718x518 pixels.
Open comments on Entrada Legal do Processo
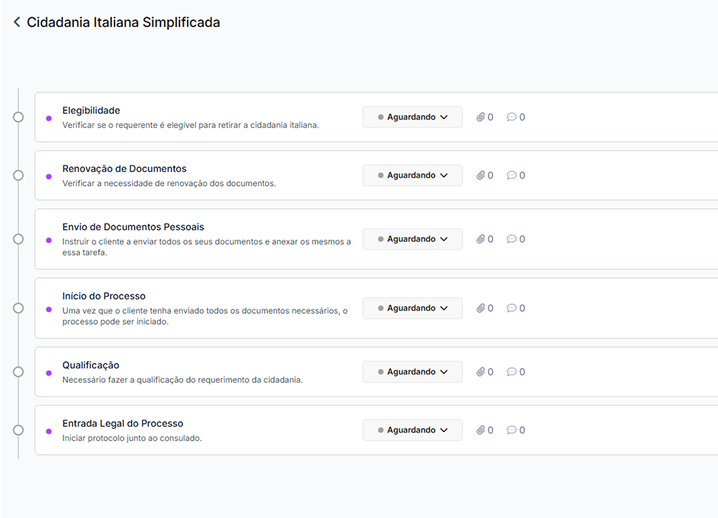point(512,430)
